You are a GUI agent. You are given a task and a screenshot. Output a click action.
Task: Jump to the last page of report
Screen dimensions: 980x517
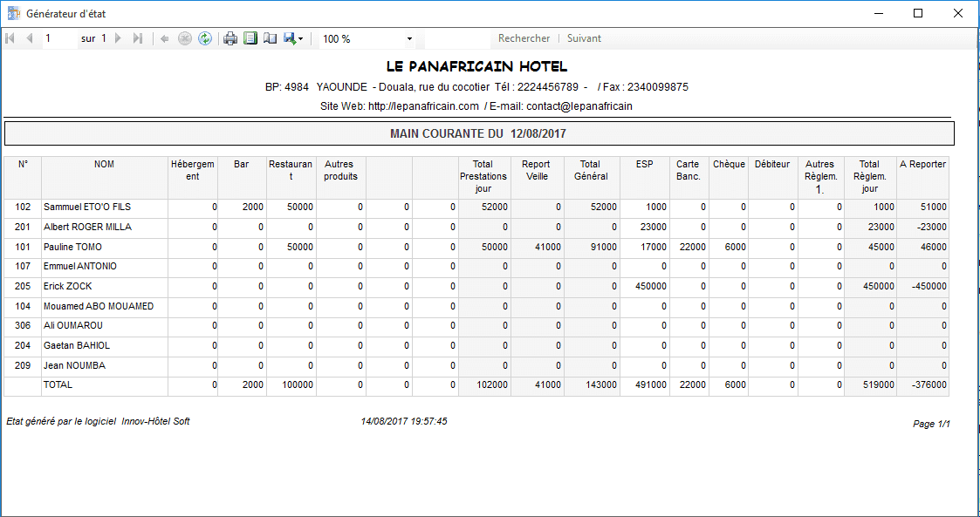(138, 38)
